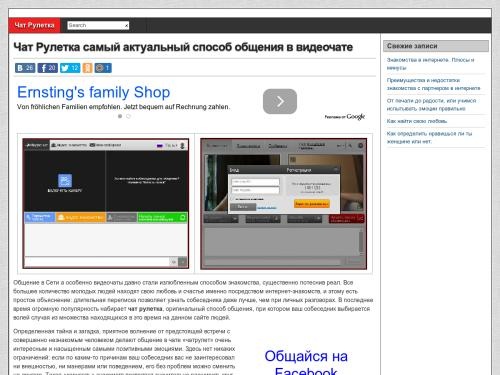Open the left video chat screenshot thumbnail

click(106, 204)
